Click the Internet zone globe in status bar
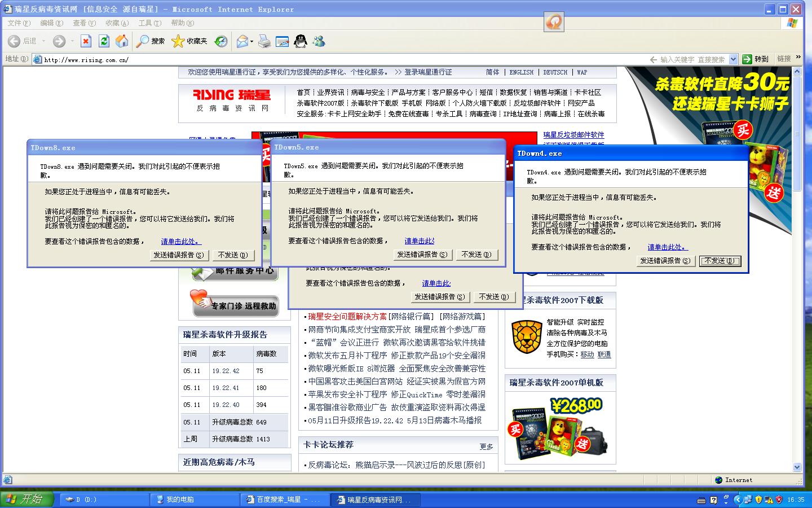 718,480
